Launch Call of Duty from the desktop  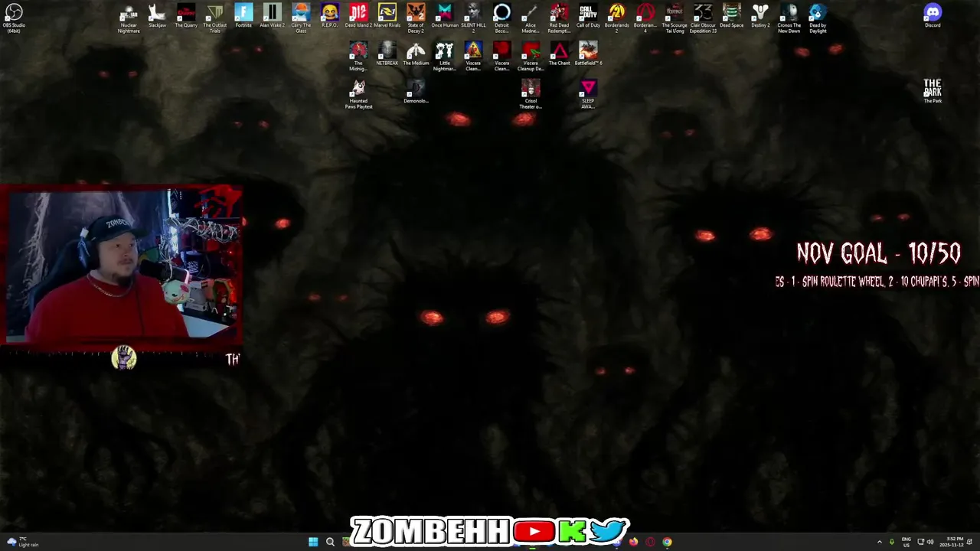(x=588, y=16)
